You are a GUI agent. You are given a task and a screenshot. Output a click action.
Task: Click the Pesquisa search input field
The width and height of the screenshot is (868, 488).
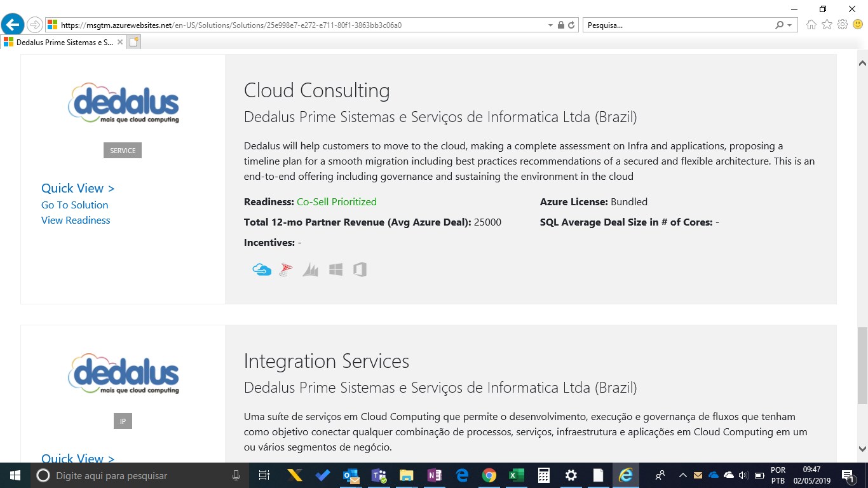tap(677, 25)
